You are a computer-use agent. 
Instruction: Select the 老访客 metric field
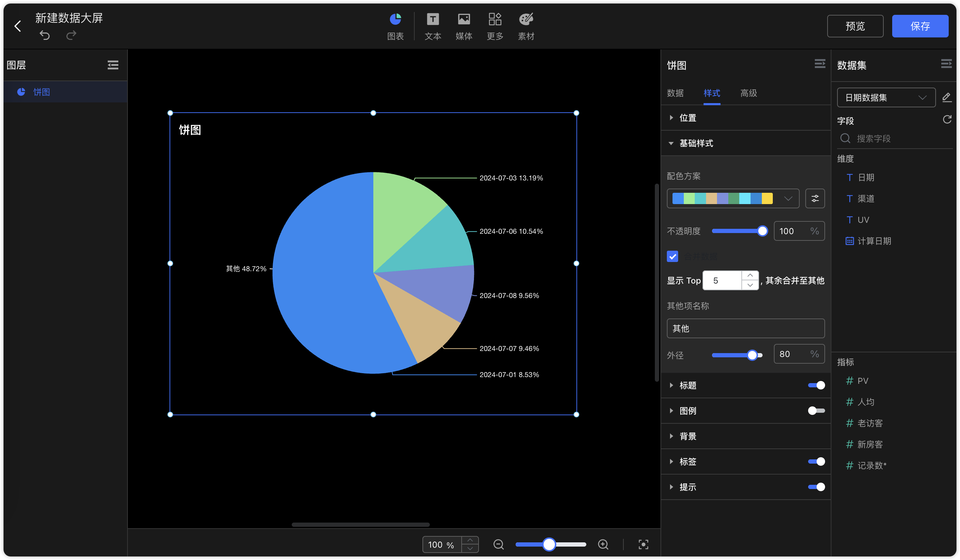[x=864, y=423]
